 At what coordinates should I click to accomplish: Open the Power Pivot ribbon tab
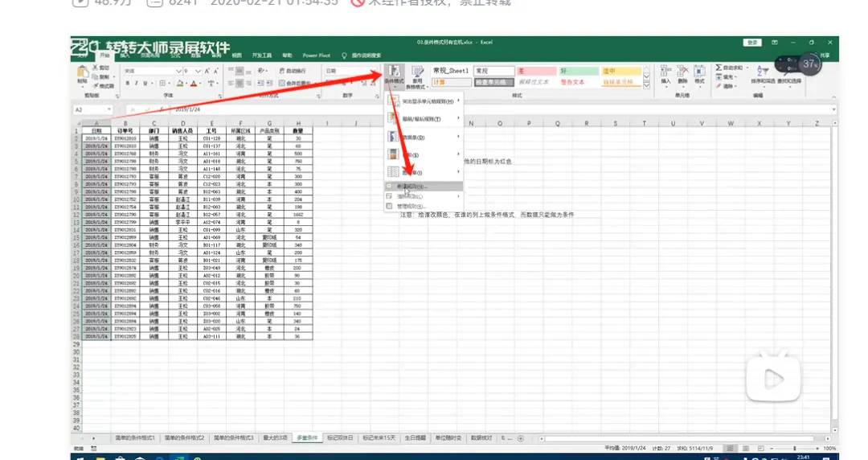point(316,55)
